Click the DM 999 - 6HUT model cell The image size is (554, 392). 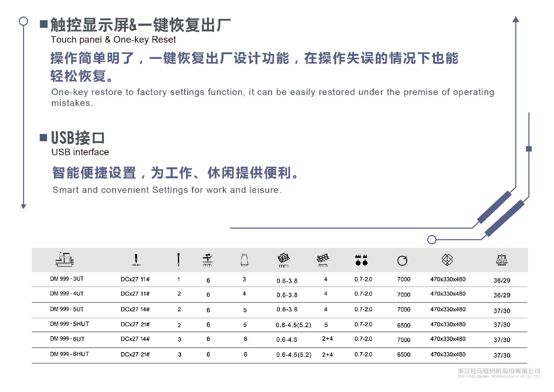[x=69, y=354]
